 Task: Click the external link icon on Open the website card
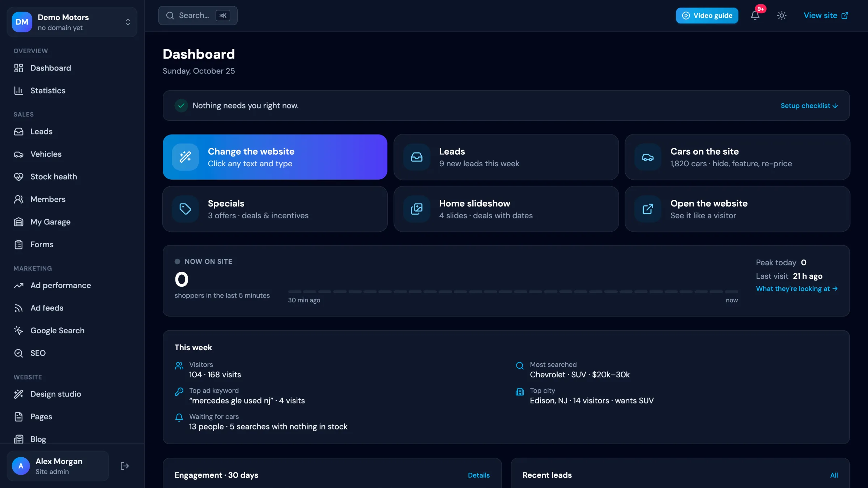pyautogui.click(x=648, y=209)
